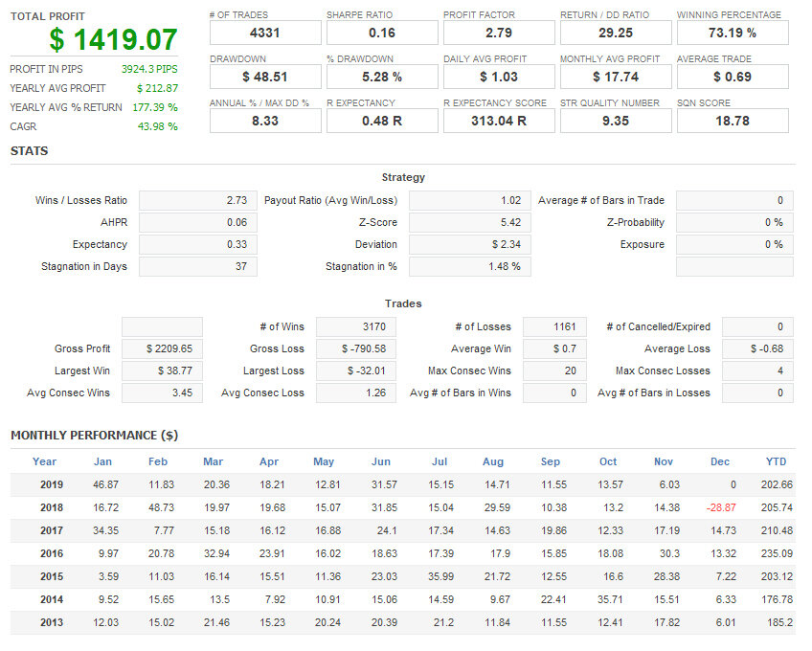This screenshot has width=812, height=651.
Task: Click the STATS section heading
Action: pos(29,151)
